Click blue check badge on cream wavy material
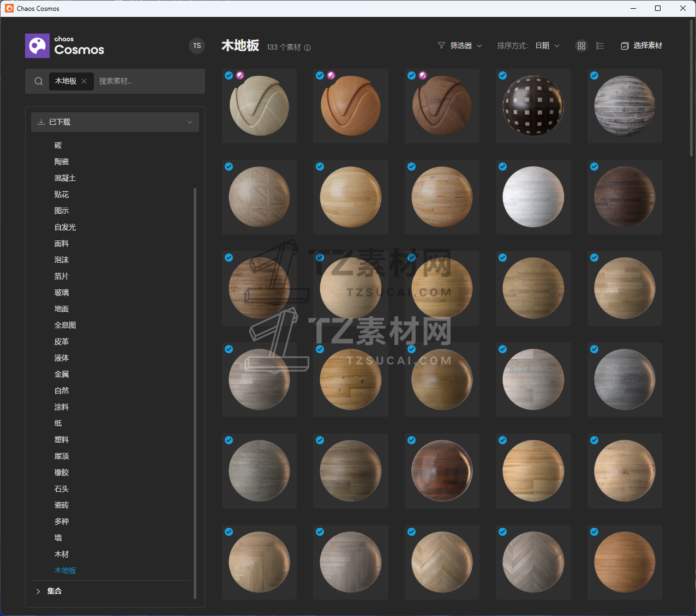The height and width of the screenshot is (616, 696). pyautogui.click(x=229, y=76)
